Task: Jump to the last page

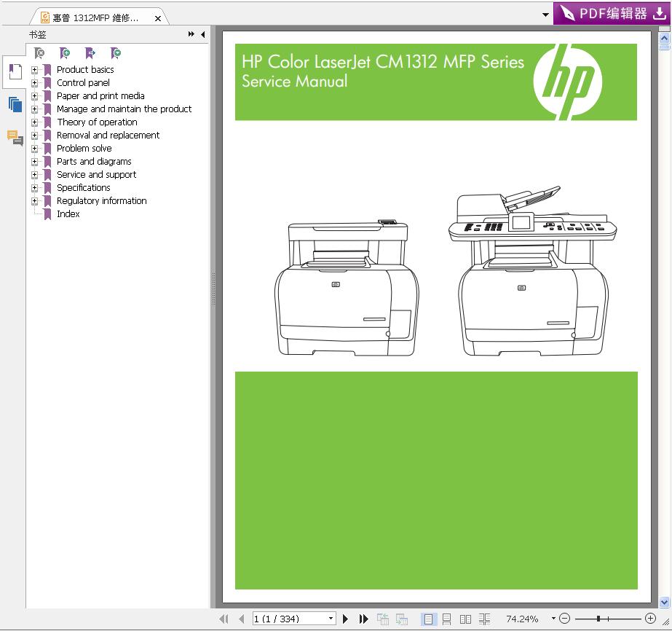Action: pos(363,619)
